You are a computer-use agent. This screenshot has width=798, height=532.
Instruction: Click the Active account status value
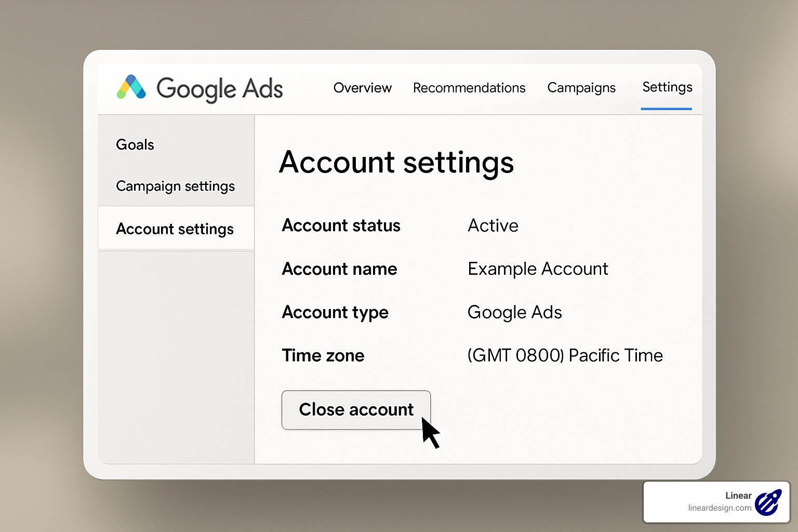tap(493, 225)
